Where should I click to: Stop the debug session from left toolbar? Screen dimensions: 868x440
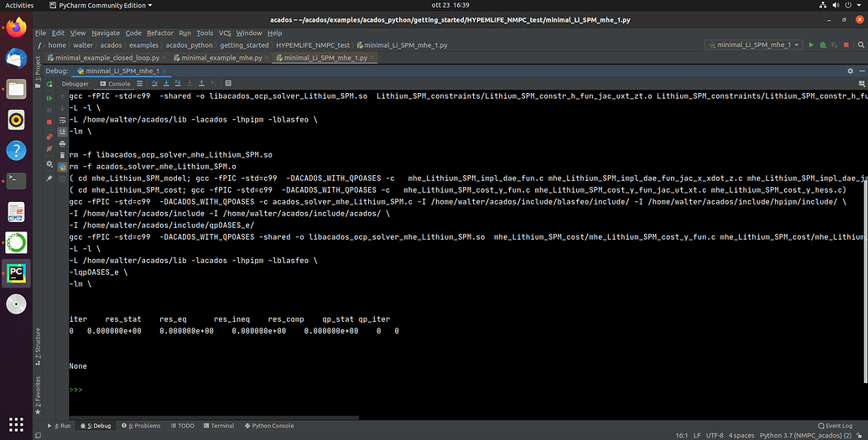49,122
